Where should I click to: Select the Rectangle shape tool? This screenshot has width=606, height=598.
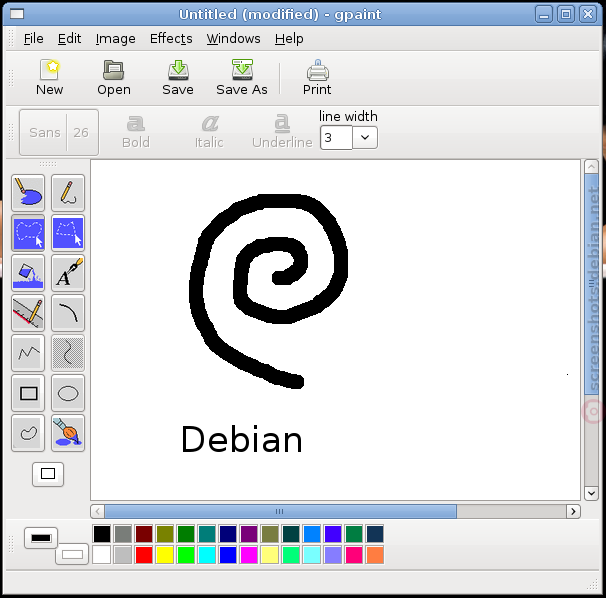(x=28, y=393)
